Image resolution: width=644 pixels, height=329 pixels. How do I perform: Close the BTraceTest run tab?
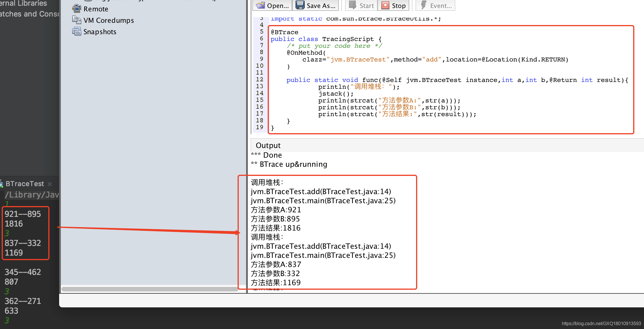[x=50, y=184]
